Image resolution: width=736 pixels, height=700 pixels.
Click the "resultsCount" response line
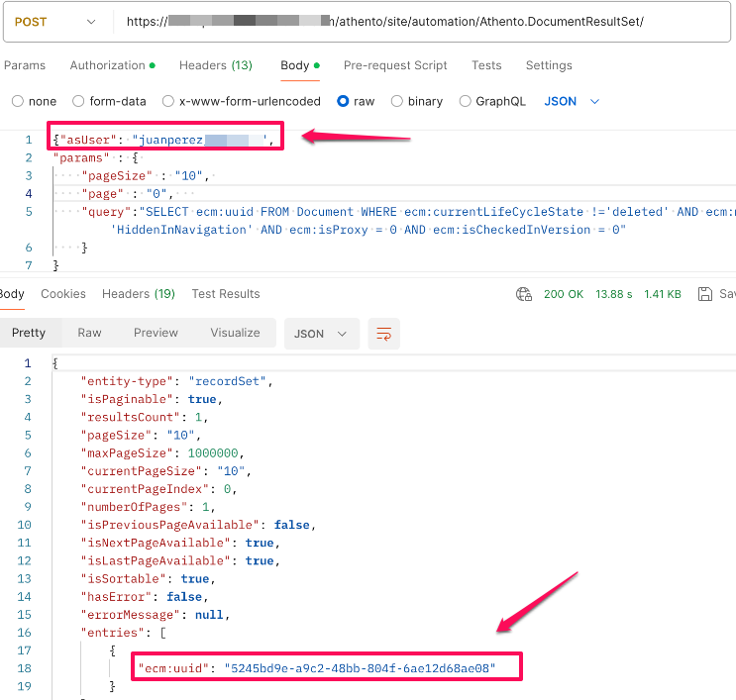(145, 417)
